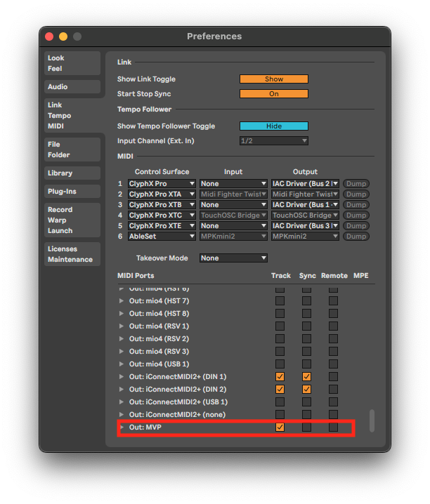
Task: Toggle the Start Stop Sync button
Action: pos(273,94)
